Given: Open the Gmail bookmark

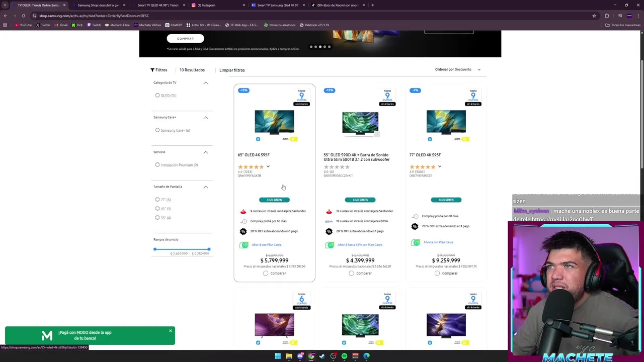Looking at the screenshot, I should tap(61, 25).
